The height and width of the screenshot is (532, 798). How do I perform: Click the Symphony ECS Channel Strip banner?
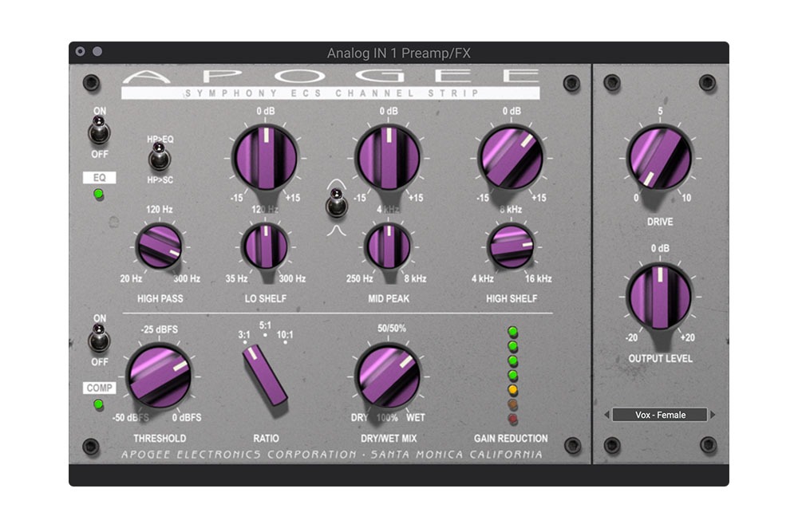pyautogui.click(x=330, y=93)
